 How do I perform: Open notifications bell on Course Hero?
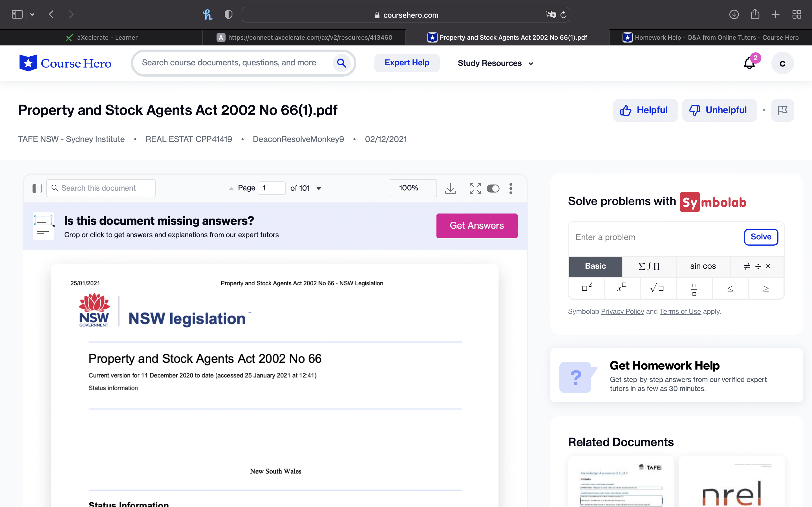[x=749, y=63]
